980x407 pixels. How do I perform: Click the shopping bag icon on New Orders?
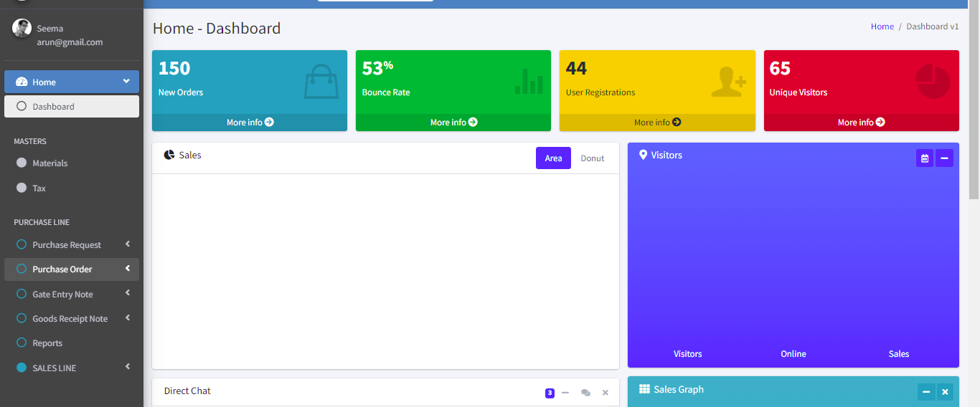coord(321,81)
